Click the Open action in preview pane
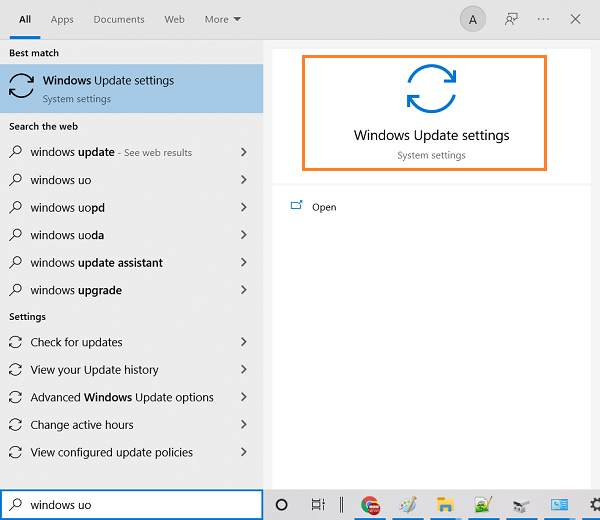The height and width of the screenshot is (520, 600). [324, 207]
